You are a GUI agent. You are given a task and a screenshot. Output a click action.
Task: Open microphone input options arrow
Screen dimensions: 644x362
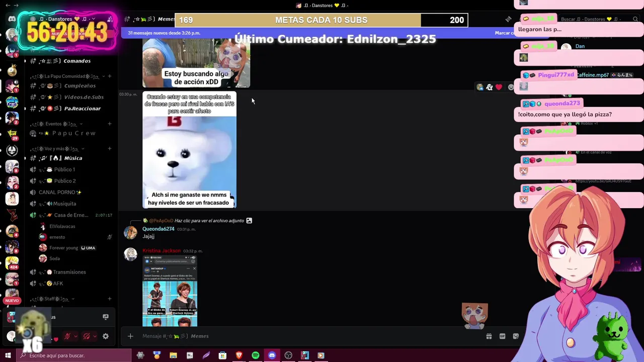tap(75, 336)
